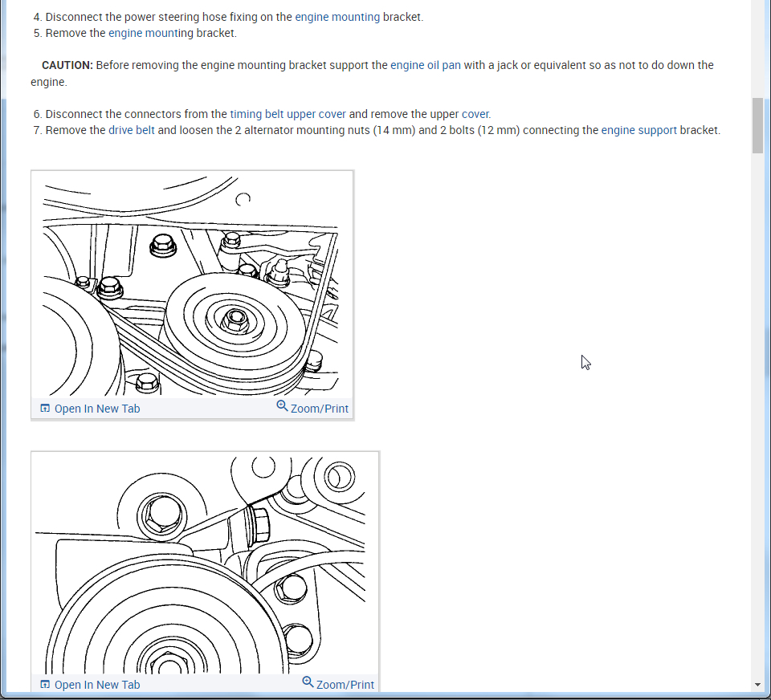This screenshot has height=700, width=771.
Task: Click the first drive belt illustration
Action: [x=192, y=285]
